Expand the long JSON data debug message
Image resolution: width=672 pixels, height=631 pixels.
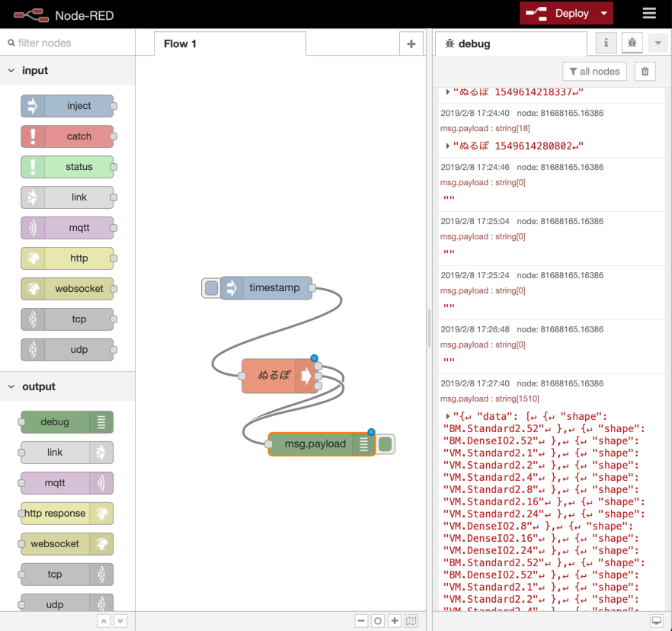click(447, 417)
